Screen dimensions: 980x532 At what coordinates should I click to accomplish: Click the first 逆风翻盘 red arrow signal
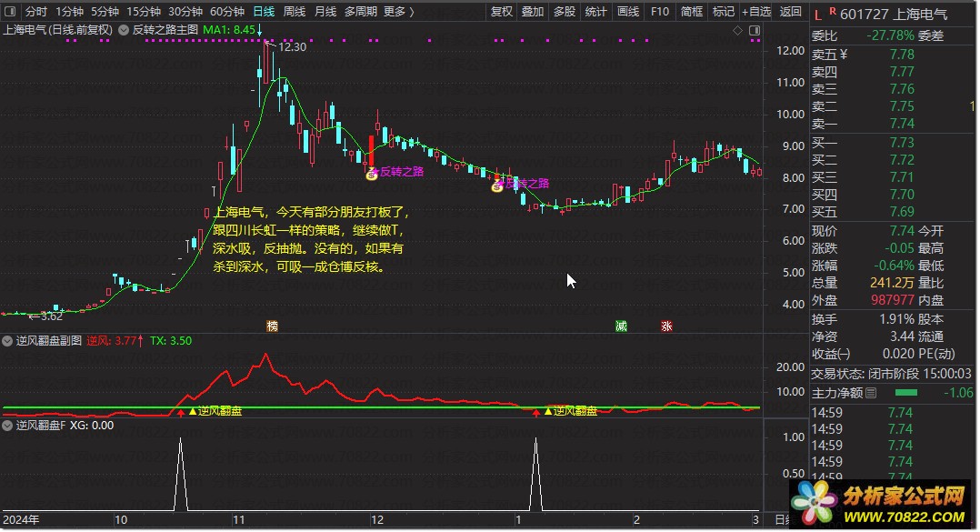point(181,412)
